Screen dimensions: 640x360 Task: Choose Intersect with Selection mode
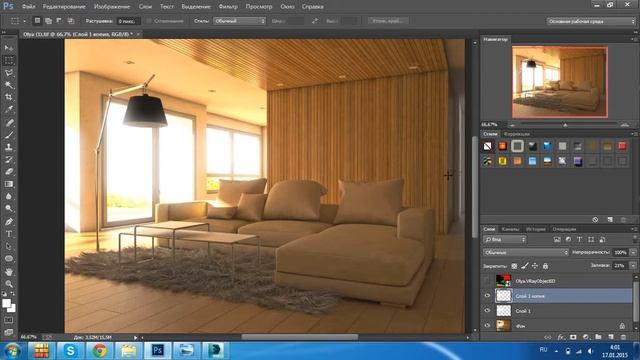pyautogui.click(x=71, y=20)
